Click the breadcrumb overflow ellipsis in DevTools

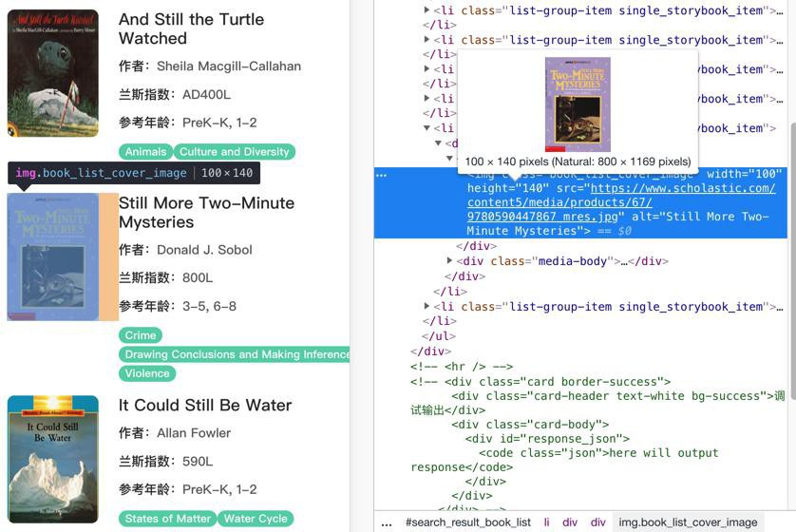[387, 522]
